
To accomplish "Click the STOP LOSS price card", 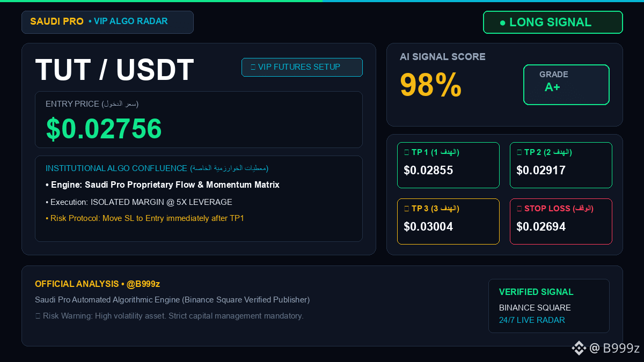I will tap(561, 221).
